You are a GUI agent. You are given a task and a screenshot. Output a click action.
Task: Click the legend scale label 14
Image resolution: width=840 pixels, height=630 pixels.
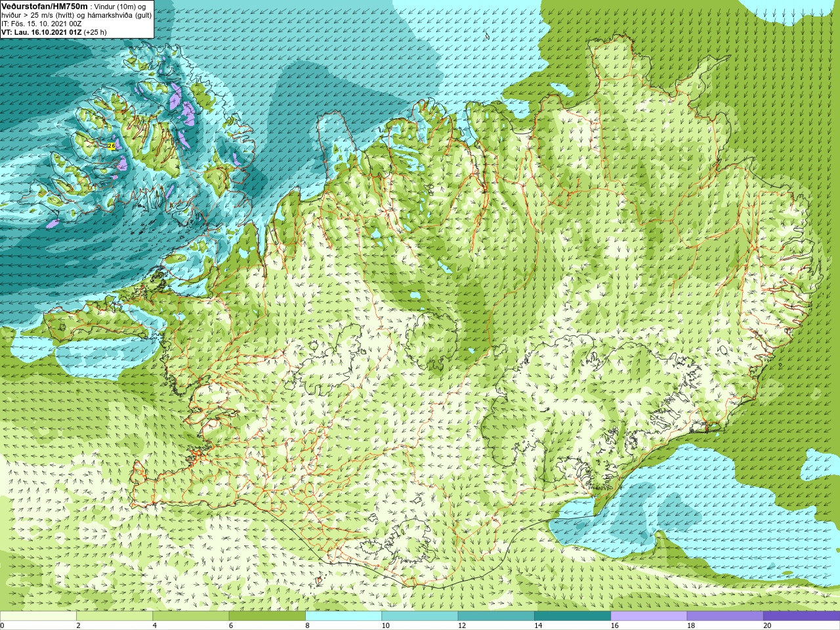538,625
